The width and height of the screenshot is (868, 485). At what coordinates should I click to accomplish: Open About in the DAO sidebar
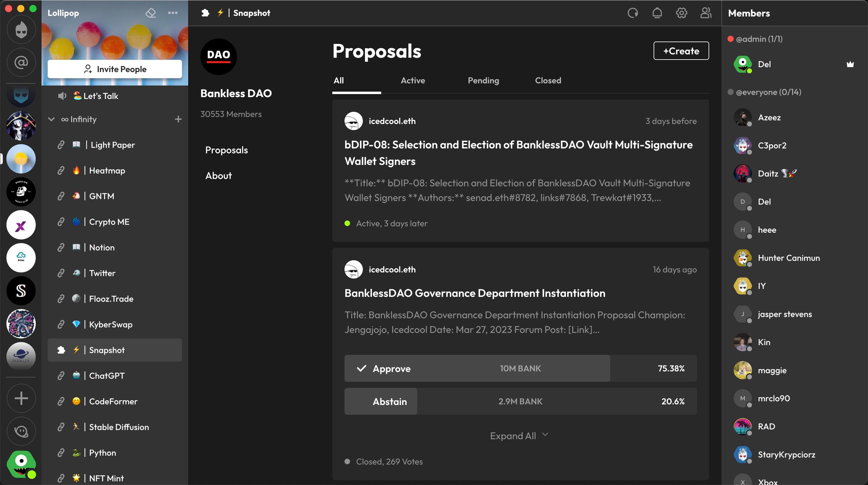(x=218, y=176)
